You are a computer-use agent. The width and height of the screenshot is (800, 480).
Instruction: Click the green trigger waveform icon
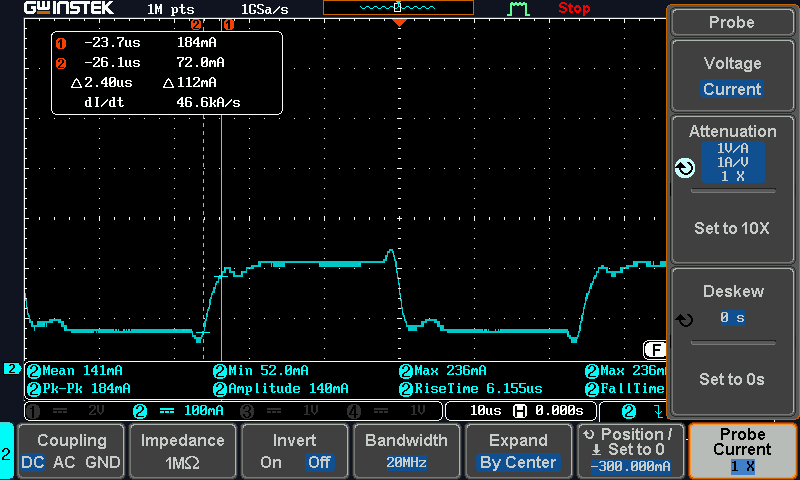[518, 9]
